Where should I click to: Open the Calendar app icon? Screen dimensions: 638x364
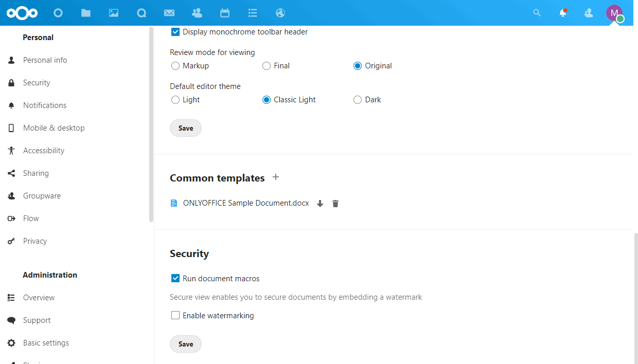[x=225, y=13]
